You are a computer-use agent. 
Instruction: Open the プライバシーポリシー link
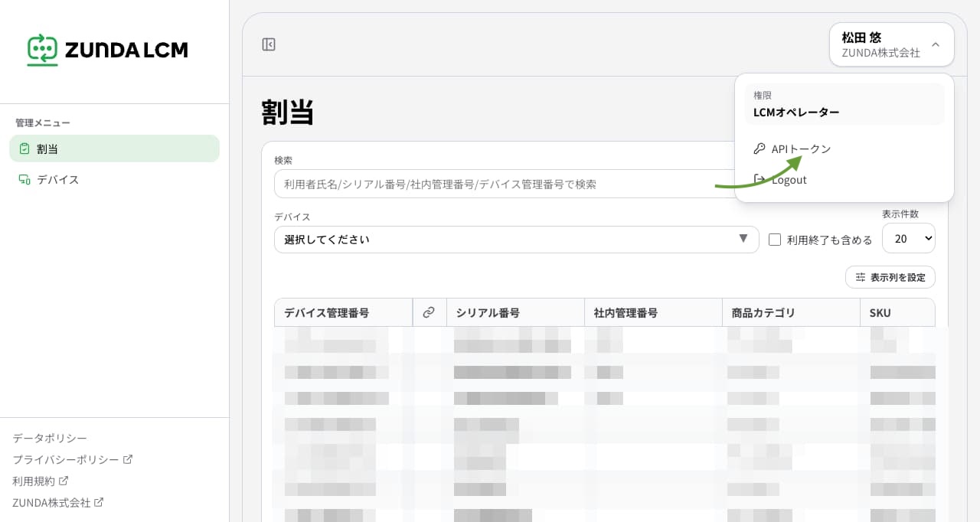click(66, 459)
